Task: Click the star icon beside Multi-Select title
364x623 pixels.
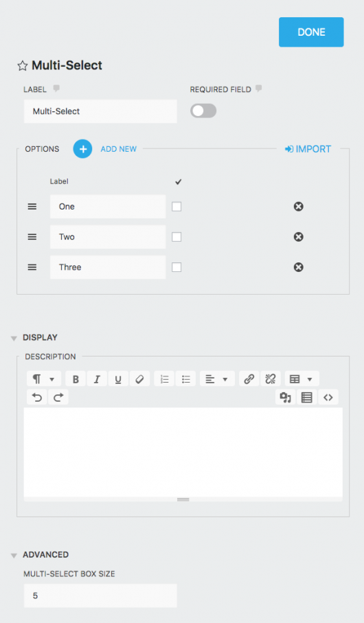Action: coord(22,65)
